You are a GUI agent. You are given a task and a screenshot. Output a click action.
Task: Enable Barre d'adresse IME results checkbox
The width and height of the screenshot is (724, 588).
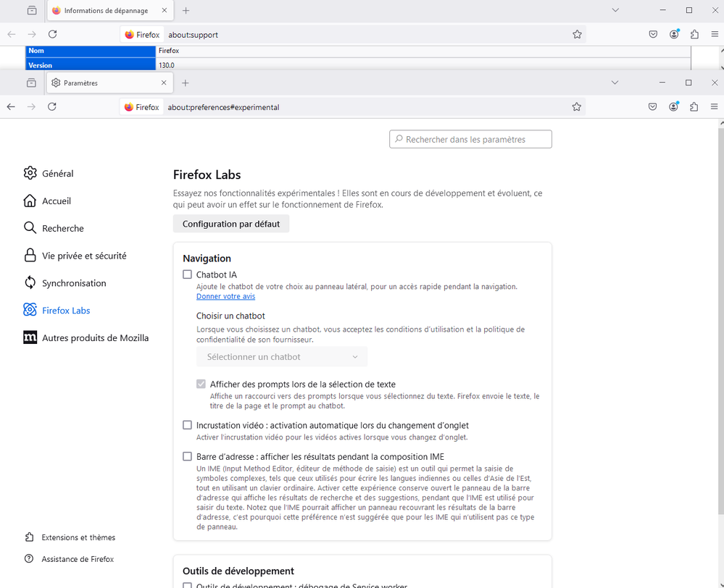[188, 457]
